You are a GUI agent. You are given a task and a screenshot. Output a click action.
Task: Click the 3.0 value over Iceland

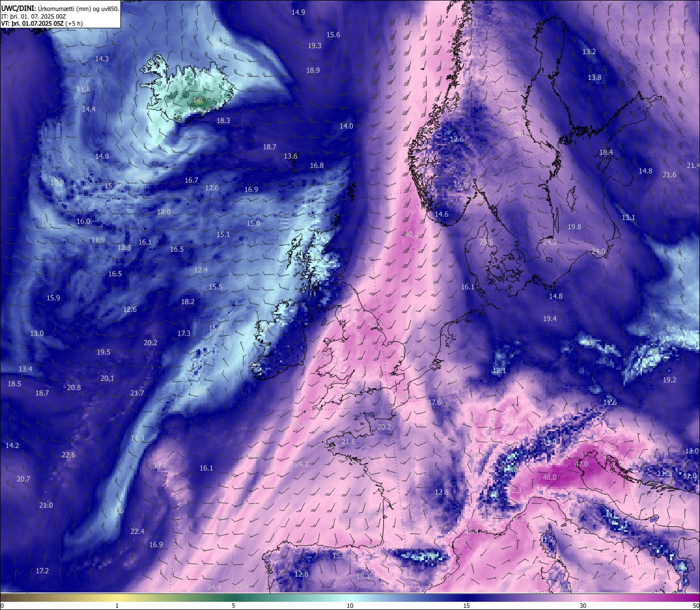(x=197, y=100)
